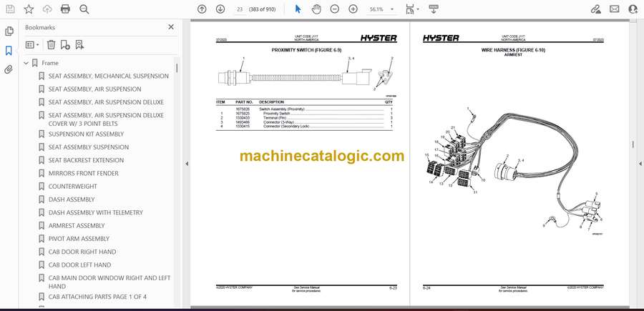The width and height of the screenshot is (644, 311).
Task: Open SEAT BACKREST EXTENSION bookmark
Action: [86, 160]
